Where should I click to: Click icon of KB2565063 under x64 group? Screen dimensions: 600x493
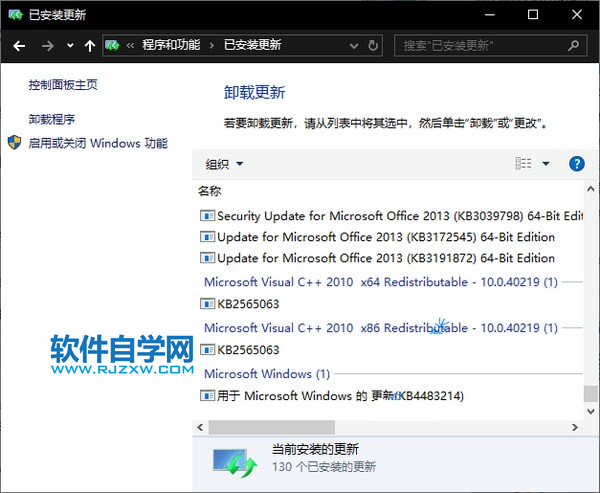[207, 304]
